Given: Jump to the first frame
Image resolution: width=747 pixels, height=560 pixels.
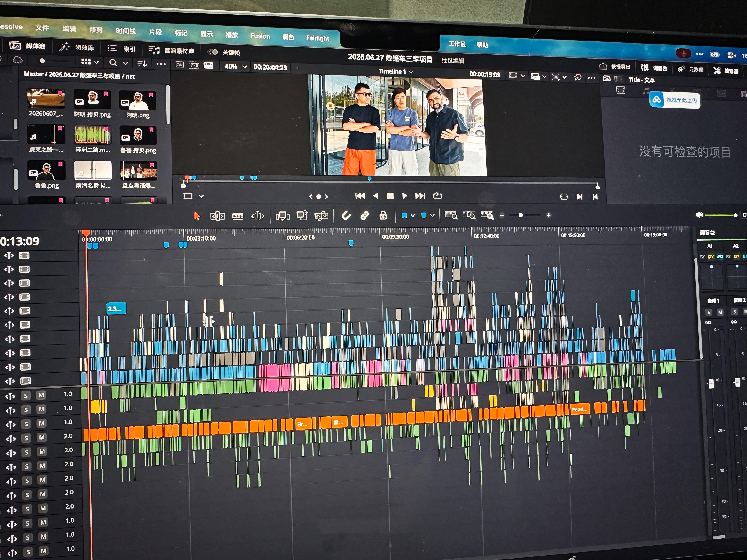Looking at the screenshot, I should pos(360,196).
